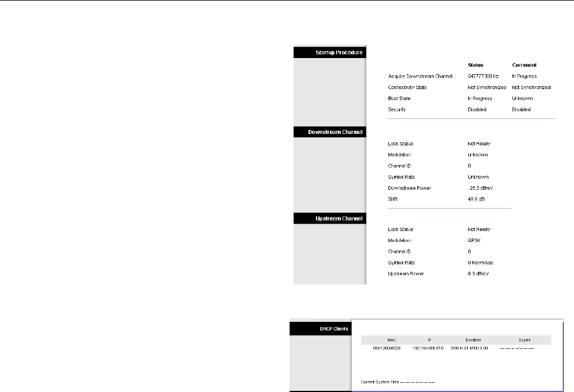Select Not Synchronized in the Status column
Screen dimensions: 574x392
487,87
